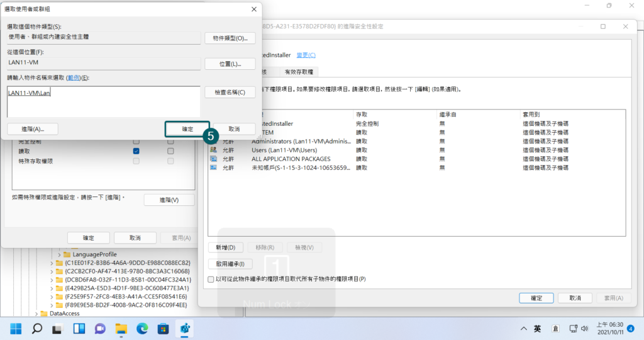
Task: Select 未知帳戶(S-1-15-3-1024-... entry
Action: coord(416,167)
